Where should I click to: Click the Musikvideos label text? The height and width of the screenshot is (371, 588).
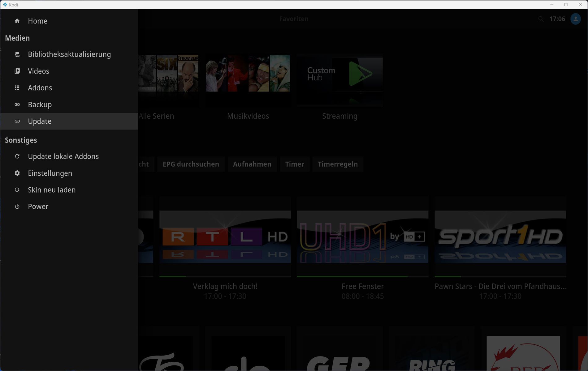248,116
